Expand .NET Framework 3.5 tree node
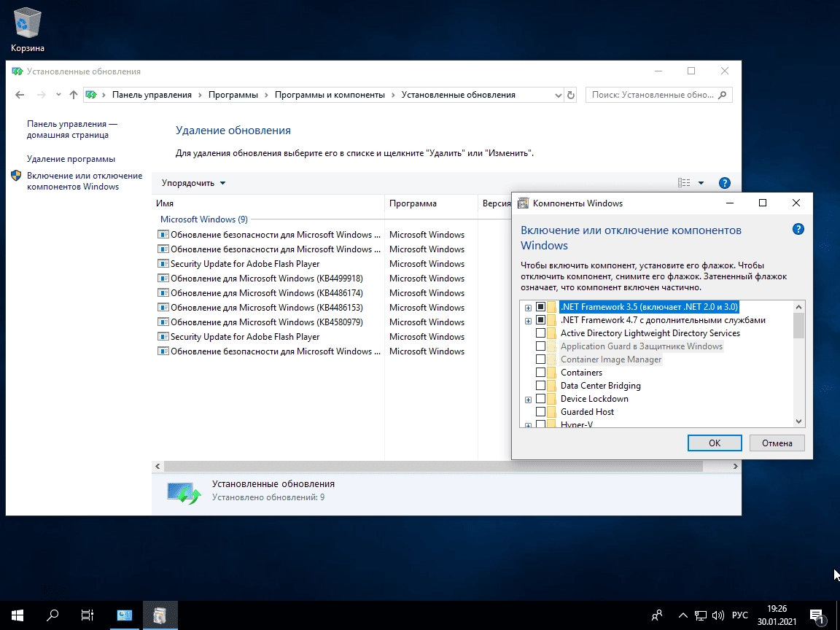 click(x=528, y=308)
